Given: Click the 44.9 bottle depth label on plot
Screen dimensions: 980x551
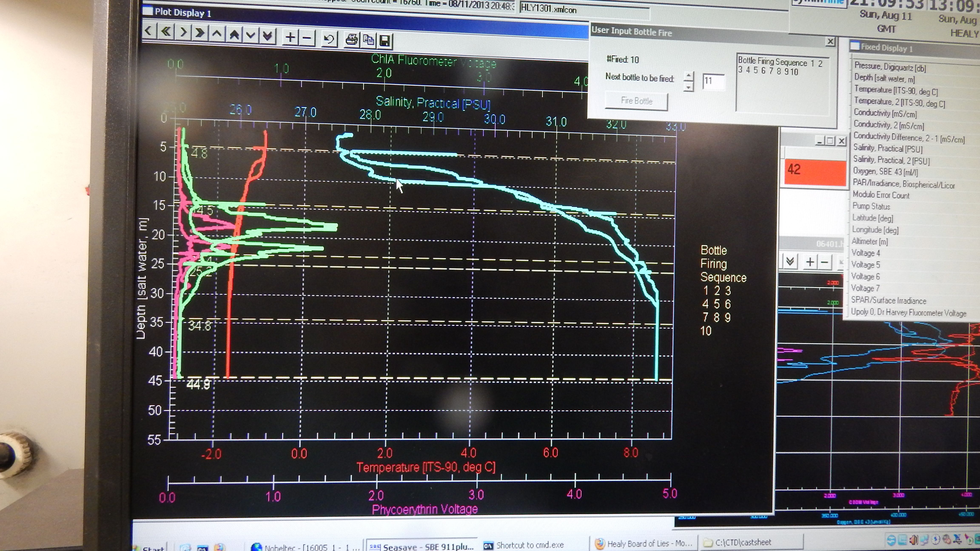Looking at the screenshot, I should click(198, 384).
